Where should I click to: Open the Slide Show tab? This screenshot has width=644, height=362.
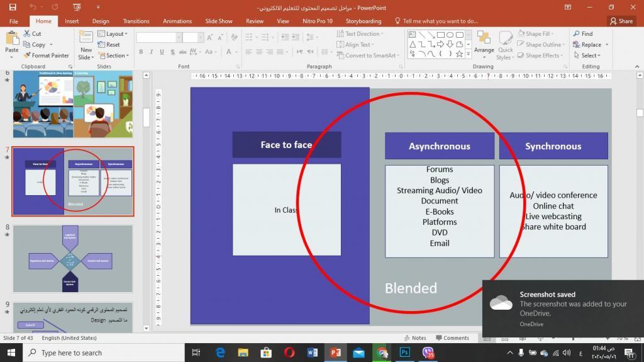tap(218, 21)
